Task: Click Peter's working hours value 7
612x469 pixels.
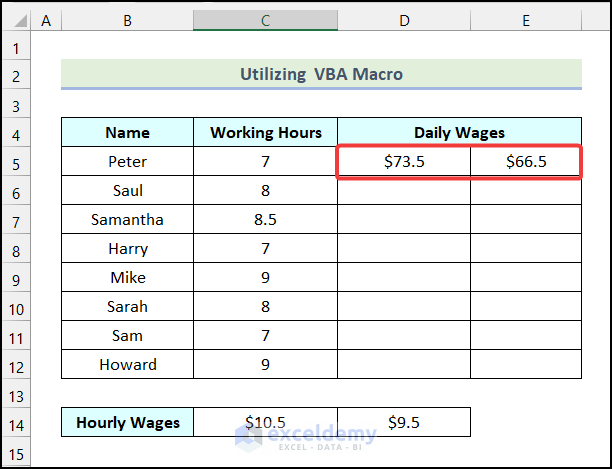Action: click(x=265, y=161)
